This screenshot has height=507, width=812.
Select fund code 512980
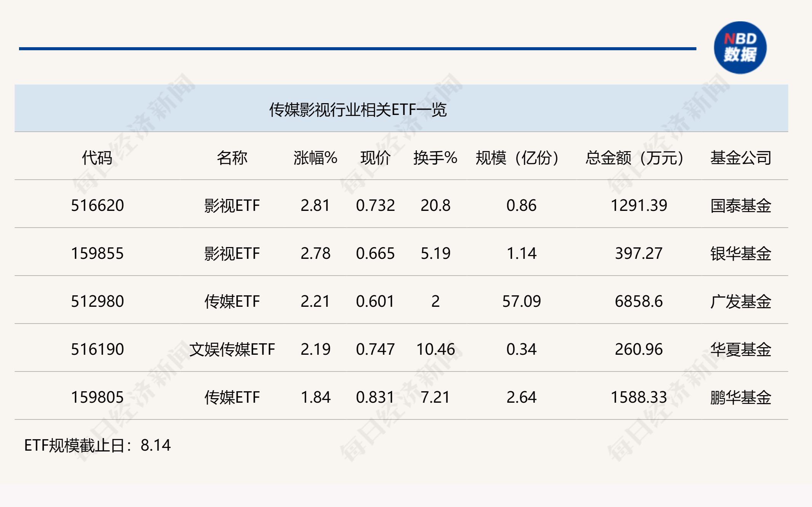pyautogui.click(x=98, y=301)
